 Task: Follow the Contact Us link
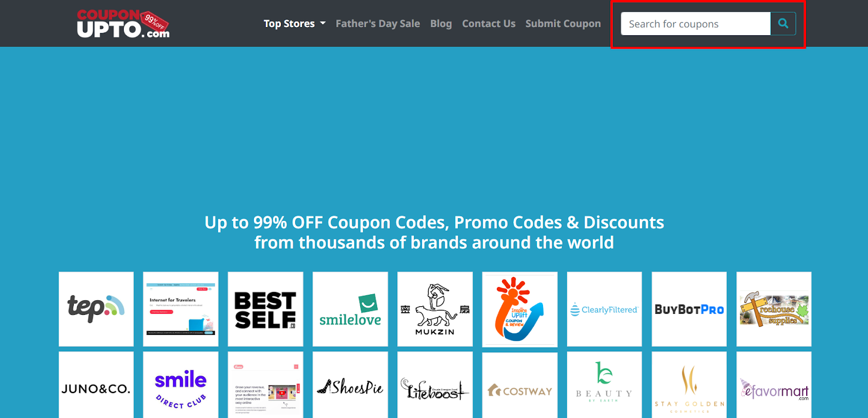click(x=489, y=23)
